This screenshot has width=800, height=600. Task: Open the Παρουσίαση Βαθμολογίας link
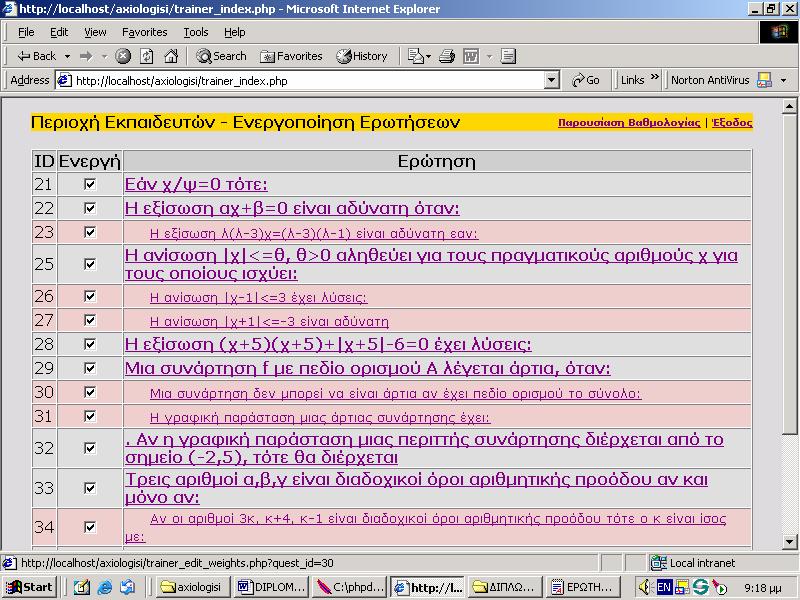(629, 122)
